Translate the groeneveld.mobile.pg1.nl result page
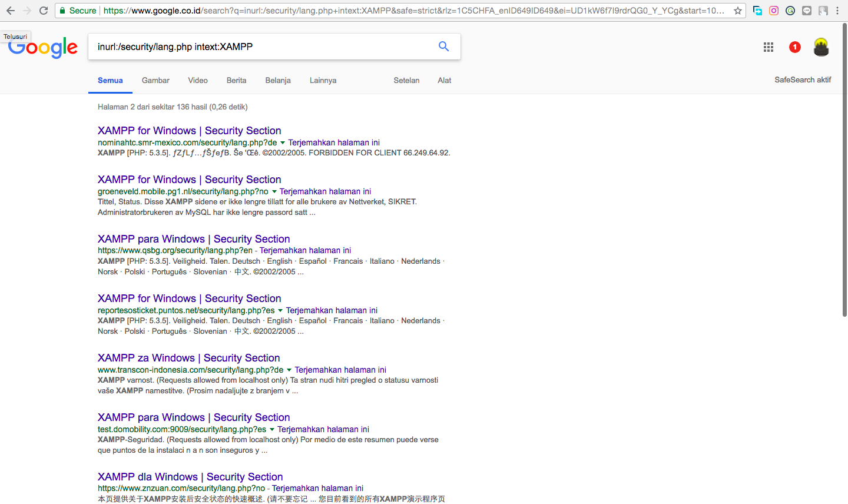The height and width of the screenshot is (504, 848). tap(325, 191)
